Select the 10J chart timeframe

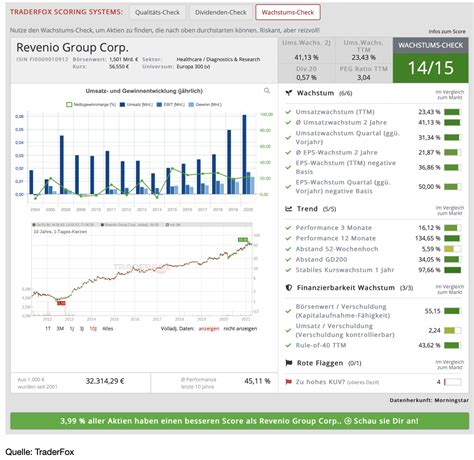pyautogui.click(x=93, y=329)
